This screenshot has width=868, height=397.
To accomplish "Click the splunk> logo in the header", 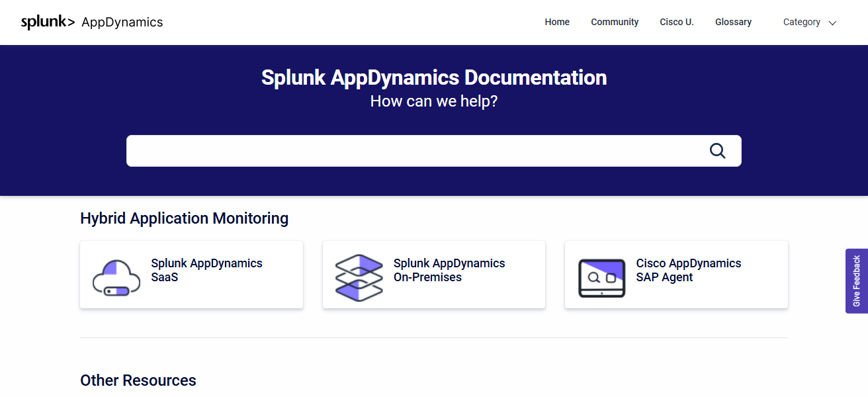I will tap(46, 21).
